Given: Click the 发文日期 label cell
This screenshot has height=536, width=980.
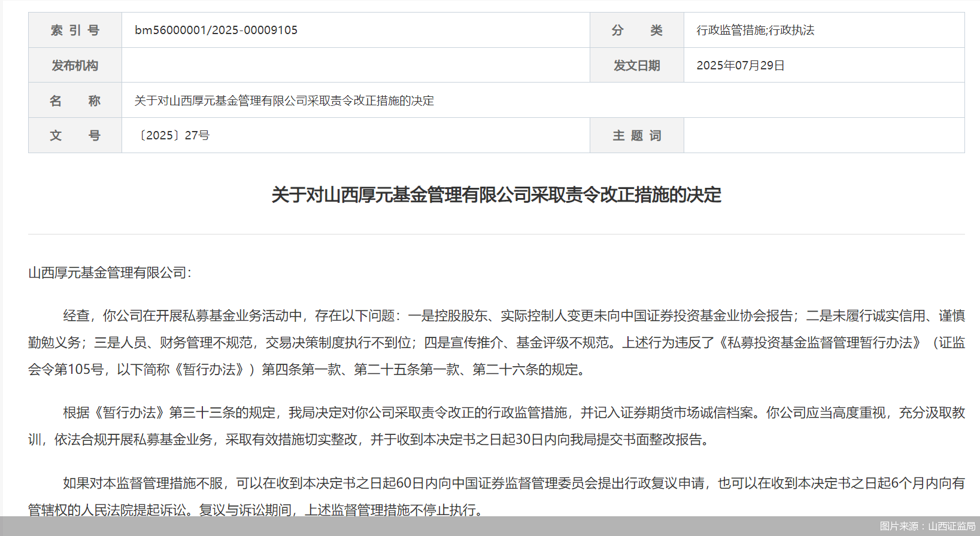Looking at the screenshot, I should pos(636,65).
